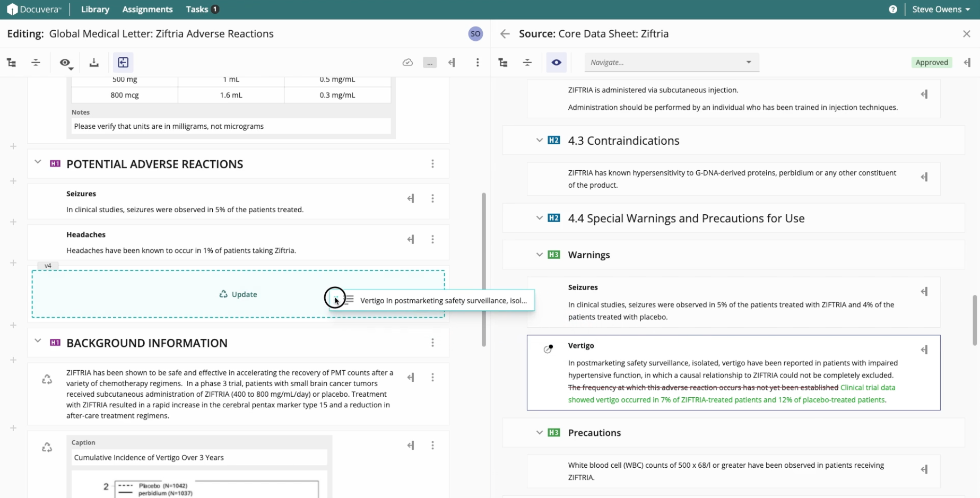Click the source panel vertical scrollbar

click(975, 320)
